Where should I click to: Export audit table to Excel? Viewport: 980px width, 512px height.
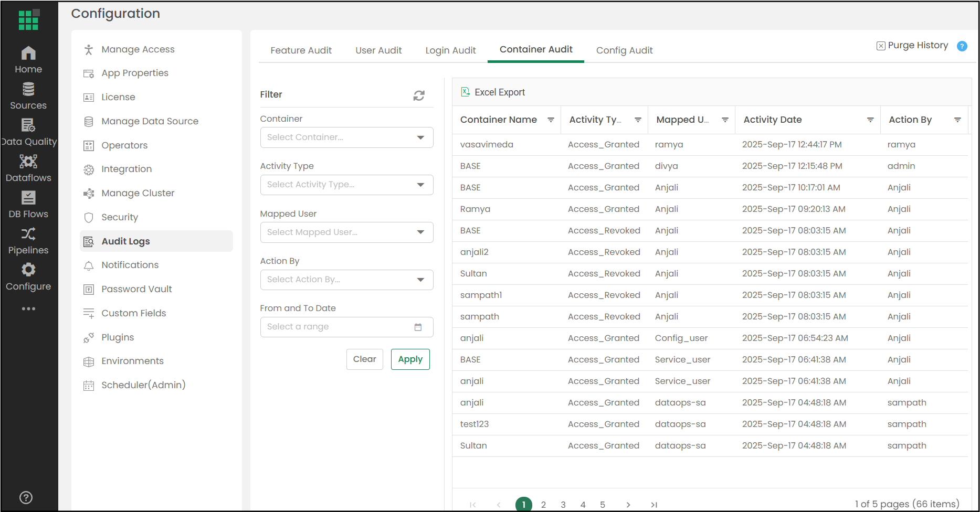(x=493, y=92)
